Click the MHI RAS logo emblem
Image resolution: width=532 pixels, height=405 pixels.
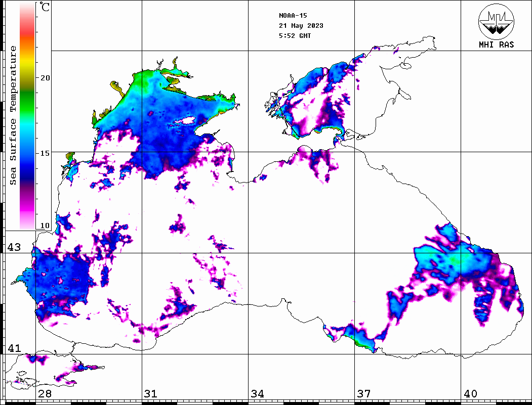(x=496, y=21)
